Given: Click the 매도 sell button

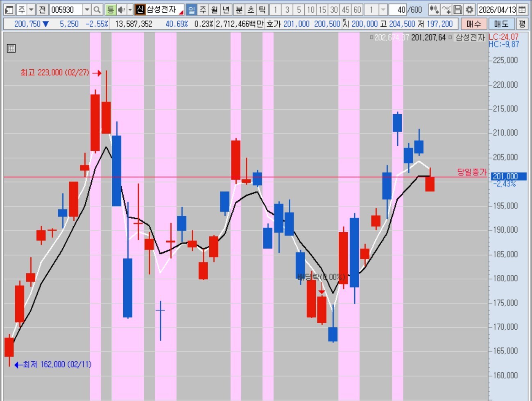Looking at the screenshot, I should click(x=501, y=24).
